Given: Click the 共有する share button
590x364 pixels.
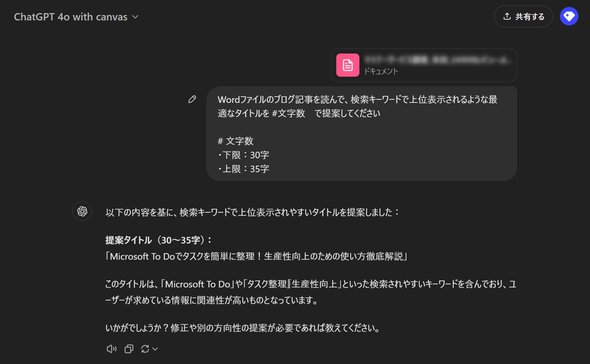Looking at the screenshot, I should point(523,16).
